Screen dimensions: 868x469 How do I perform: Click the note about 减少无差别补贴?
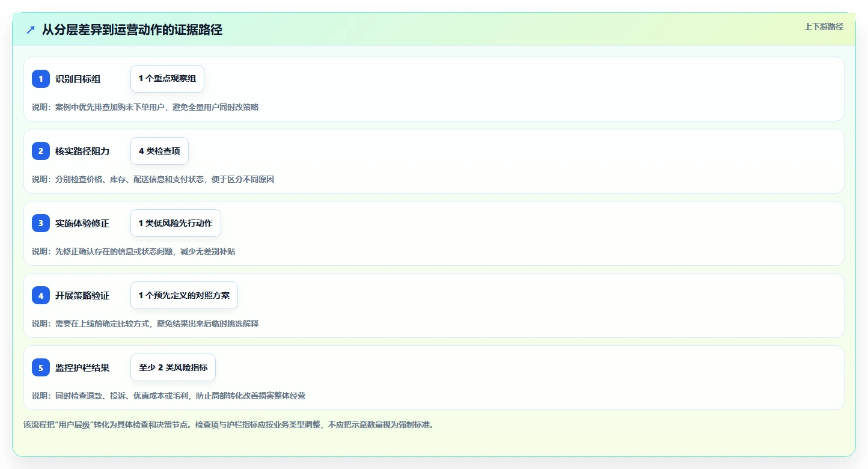tap(133, 251)
